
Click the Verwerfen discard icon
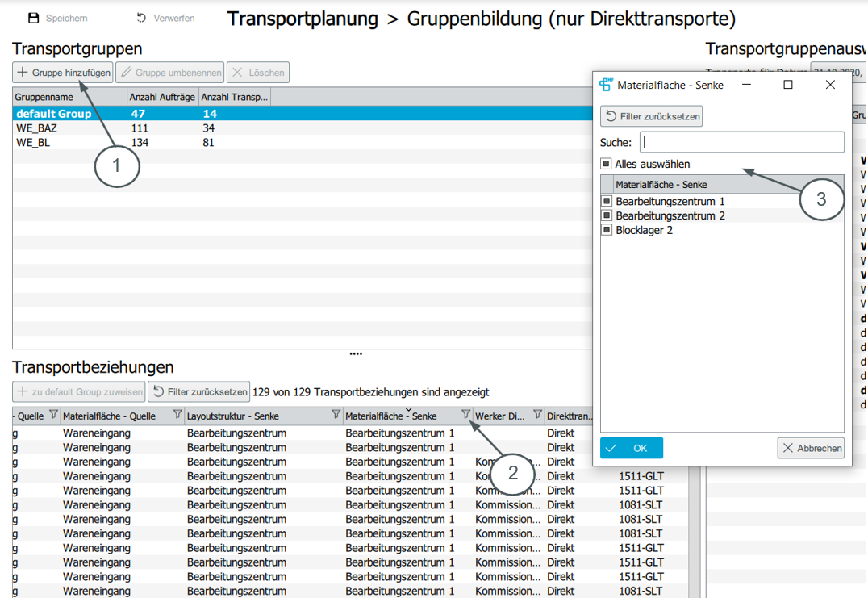[141, 18]
